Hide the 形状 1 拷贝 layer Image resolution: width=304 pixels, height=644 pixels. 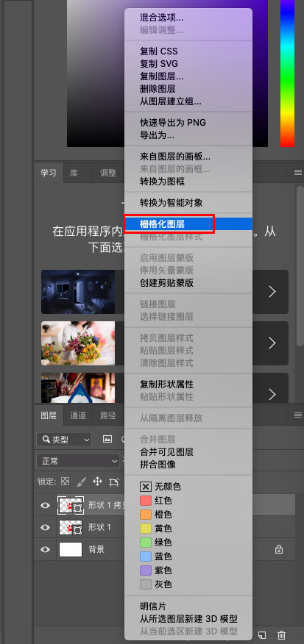point(45,505)
